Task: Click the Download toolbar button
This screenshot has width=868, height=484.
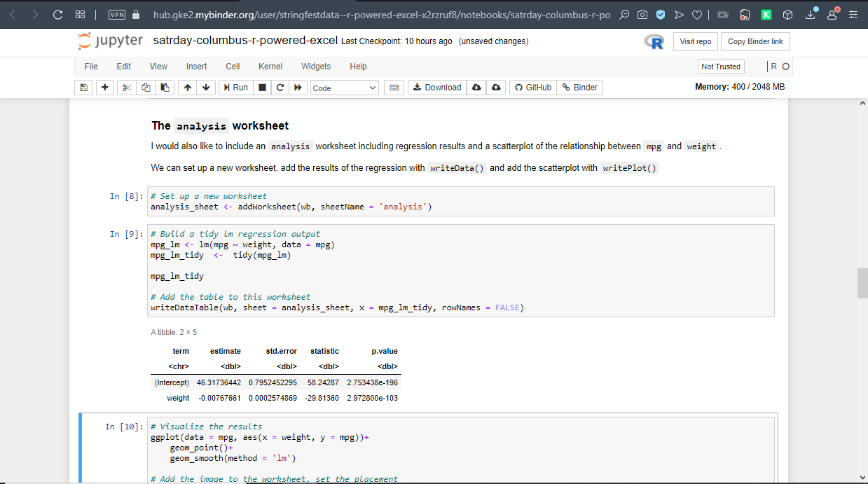Action: (437, 88)
